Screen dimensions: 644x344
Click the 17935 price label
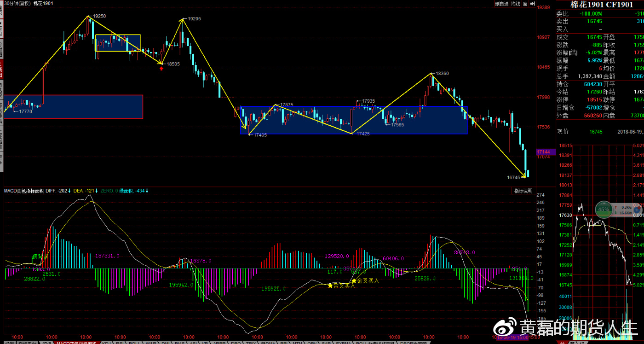click(x=368, y=101)
